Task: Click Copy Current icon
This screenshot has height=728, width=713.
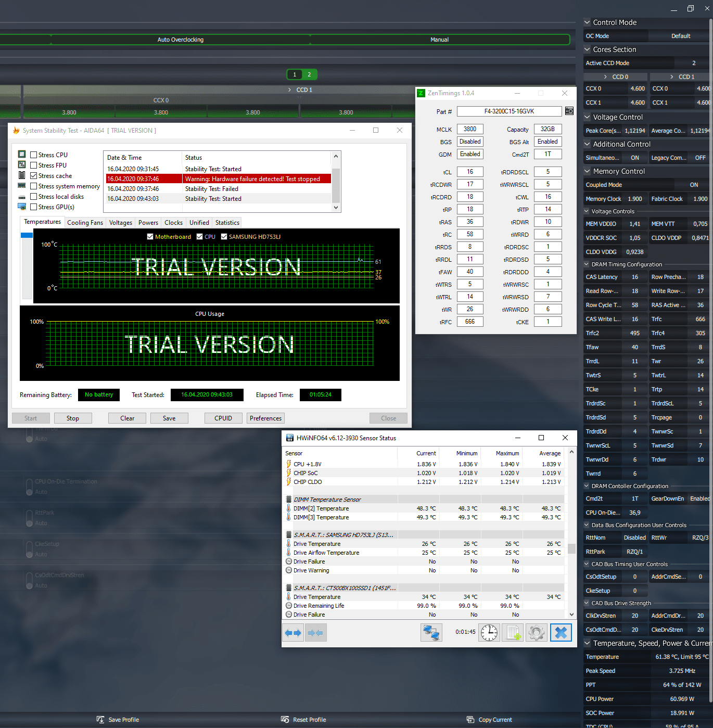Action: pos(470,720)
